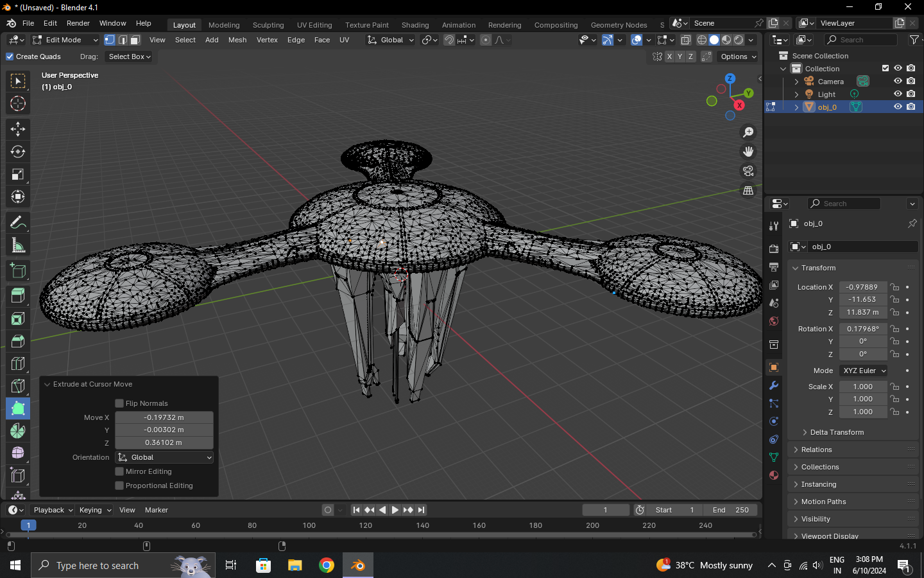Select the Rotate tool
Viewport: 924px width, 578px height.
click(x=18, y=152)
